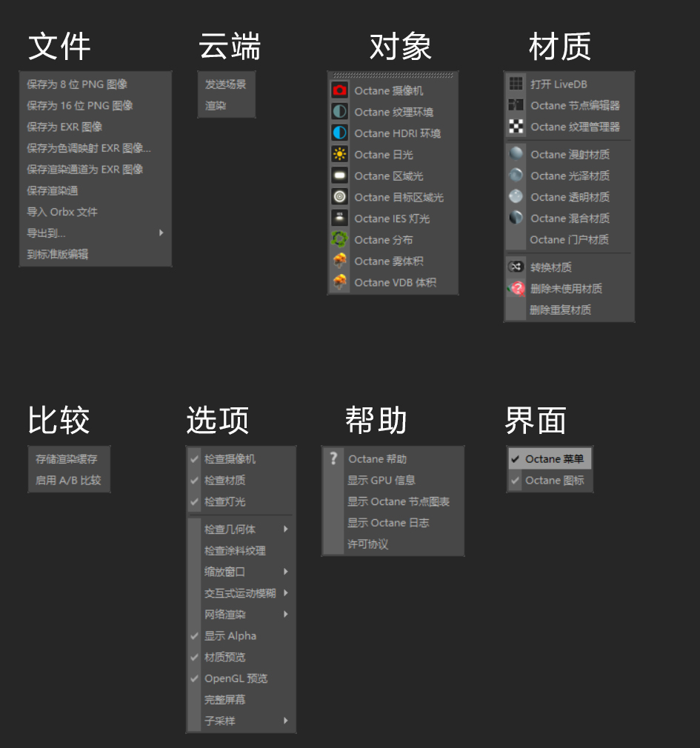
Task: Expand the 缩放窗口 submenu
Action: click(x=241, y=572)
